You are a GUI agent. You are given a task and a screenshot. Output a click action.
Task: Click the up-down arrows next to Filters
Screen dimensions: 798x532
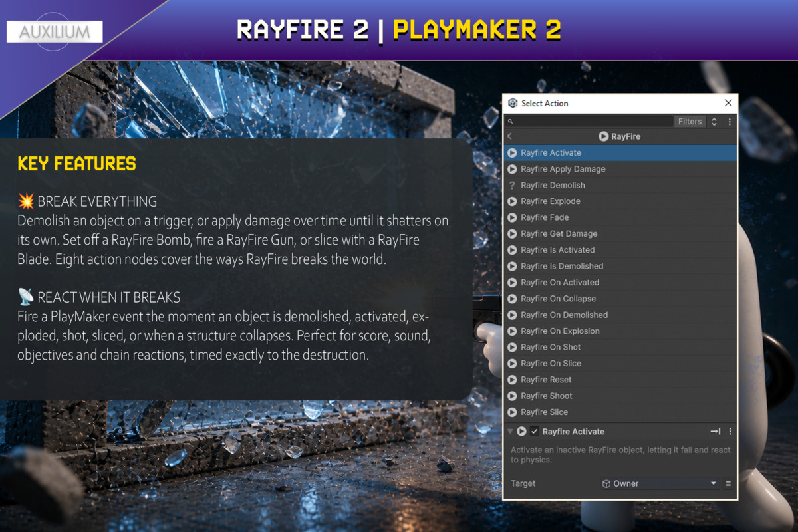[714, 122]
